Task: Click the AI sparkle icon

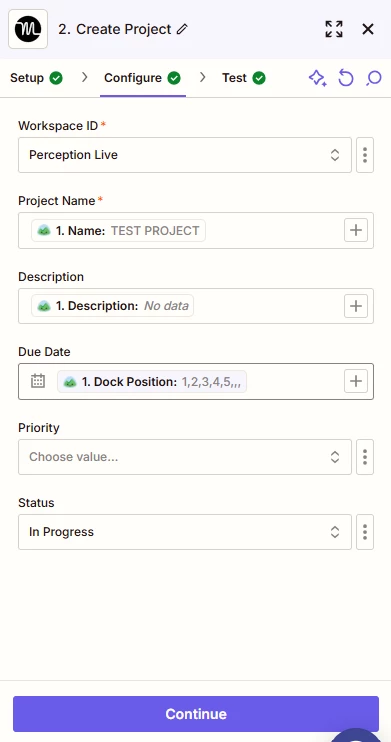Action: click(318, 78)
